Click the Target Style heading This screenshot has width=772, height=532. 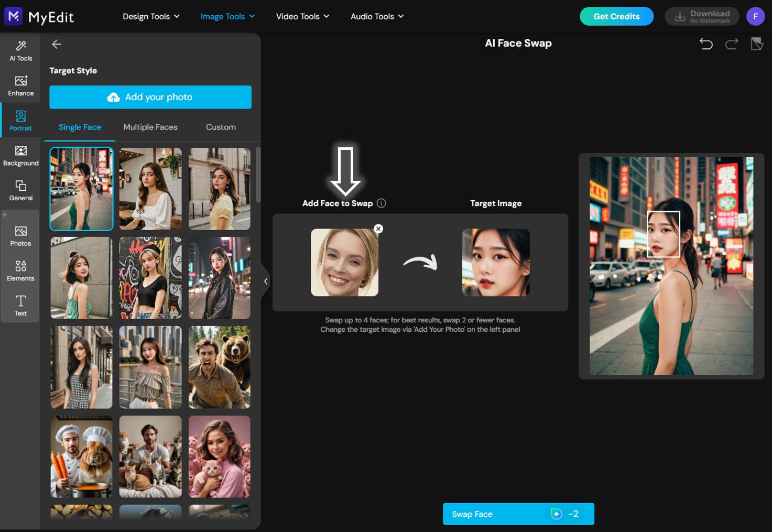coord(73,71)
